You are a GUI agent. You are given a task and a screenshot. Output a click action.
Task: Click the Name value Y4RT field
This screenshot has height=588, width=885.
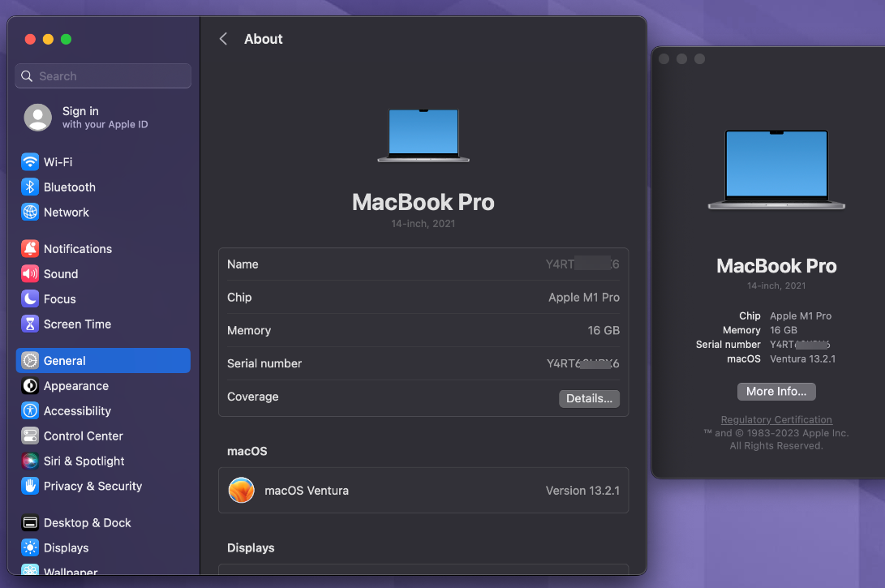(x=582, y=264)
